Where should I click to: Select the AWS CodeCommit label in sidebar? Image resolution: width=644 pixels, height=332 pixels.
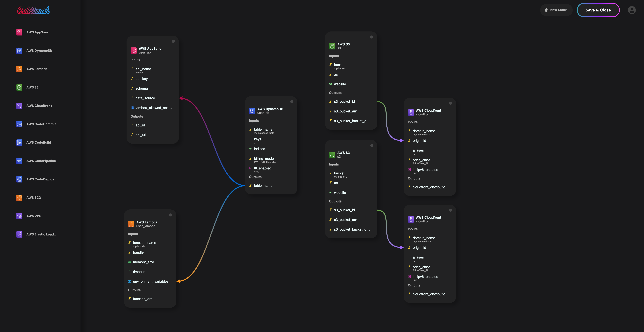(x=41, y=124)
